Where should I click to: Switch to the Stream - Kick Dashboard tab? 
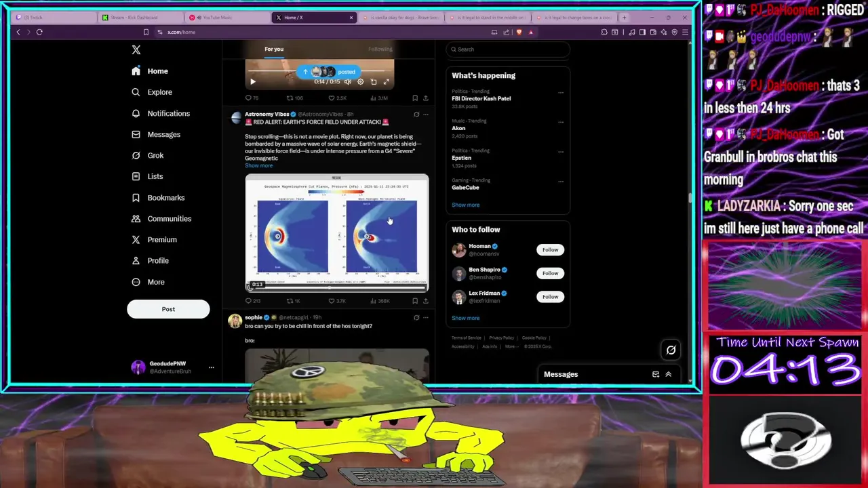click(x=141, y=17)
